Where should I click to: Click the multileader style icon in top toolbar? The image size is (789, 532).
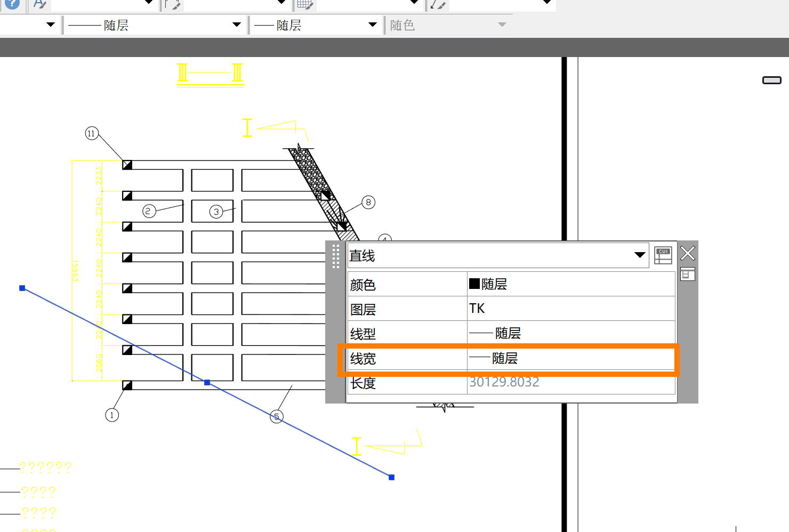tap(438, 4)
